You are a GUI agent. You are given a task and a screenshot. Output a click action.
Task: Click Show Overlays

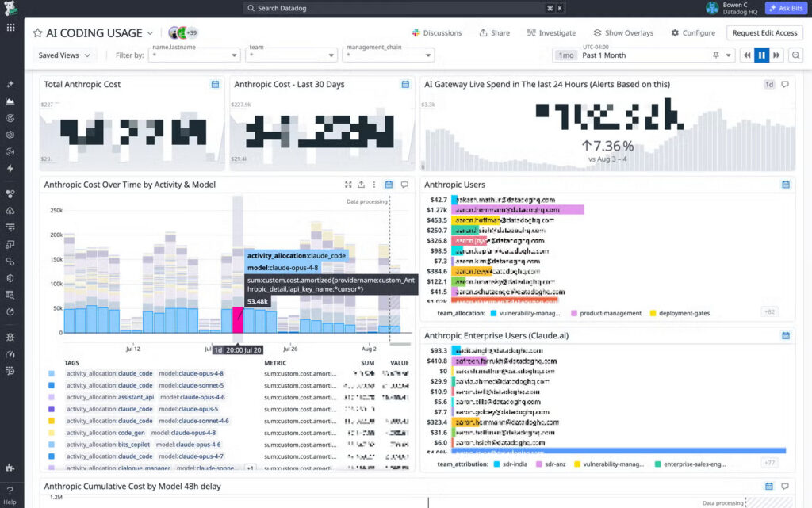pyautogui.click(x=623, y=33)
